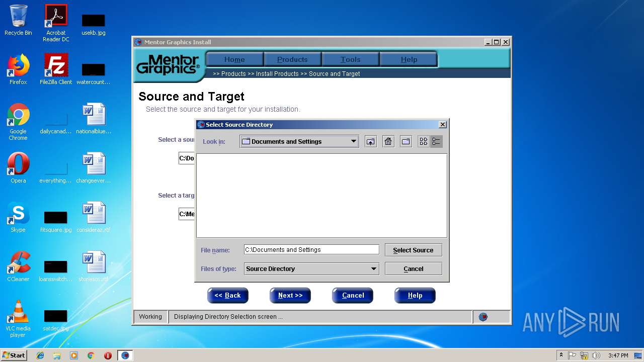Open the Action Center flag icon
Image resolution: width=644 pixels, height=362 pixels.
click(572, 355)
